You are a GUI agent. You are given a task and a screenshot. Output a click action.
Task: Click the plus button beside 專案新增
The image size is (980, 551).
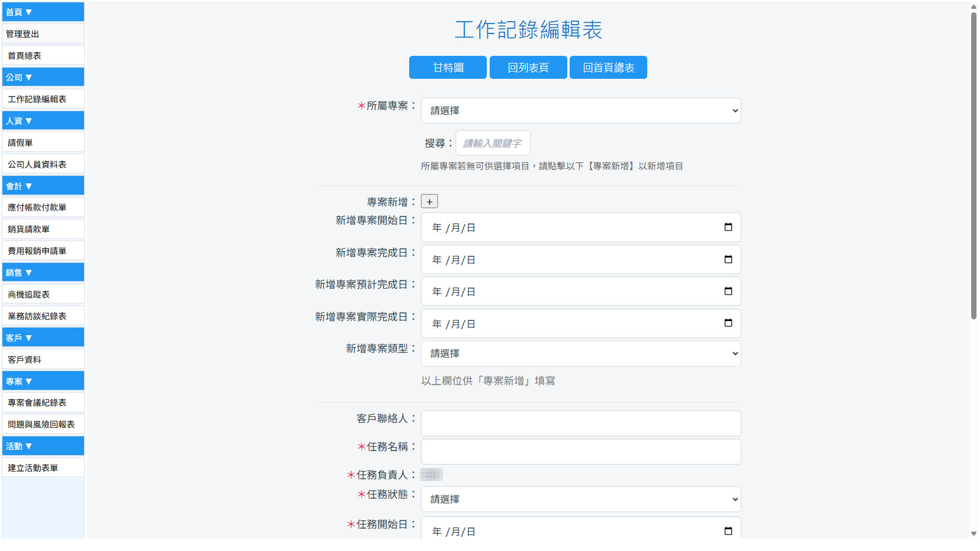coord(429,202)
